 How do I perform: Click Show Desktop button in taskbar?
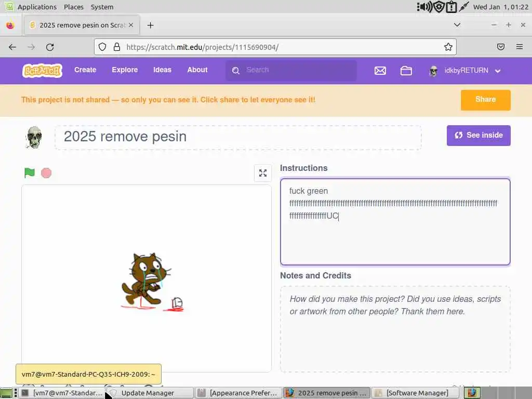(6, 393)
